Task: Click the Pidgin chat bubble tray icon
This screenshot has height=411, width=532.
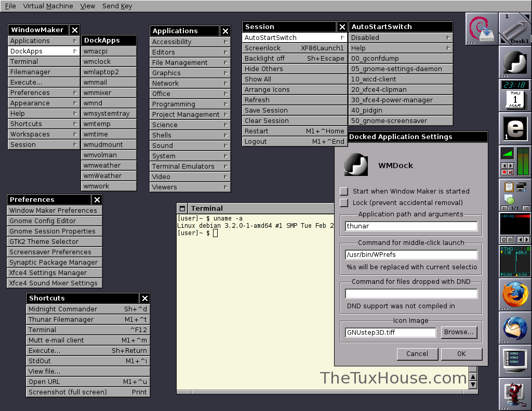Action: [509, 199]
